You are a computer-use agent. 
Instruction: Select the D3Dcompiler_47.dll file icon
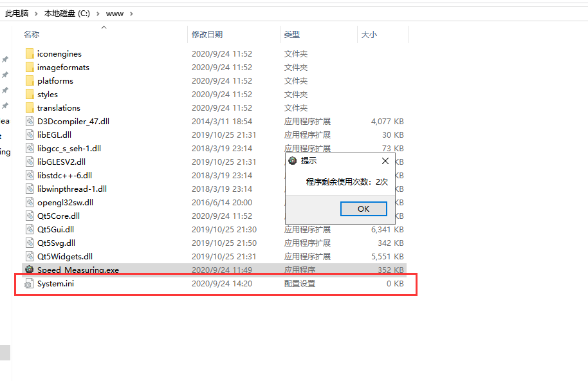[30, 121]
